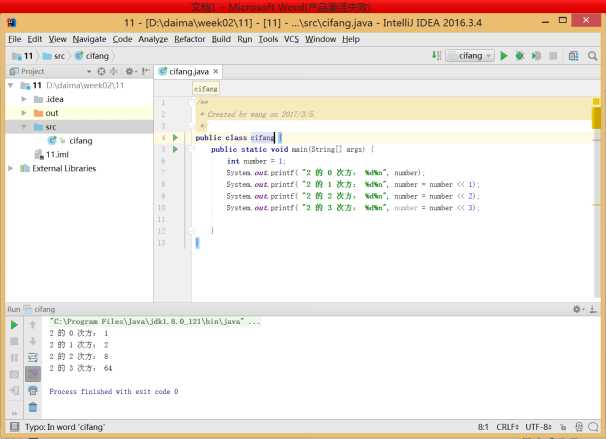Toggle Scroll to End in the Run console

[x=33, y=374]
